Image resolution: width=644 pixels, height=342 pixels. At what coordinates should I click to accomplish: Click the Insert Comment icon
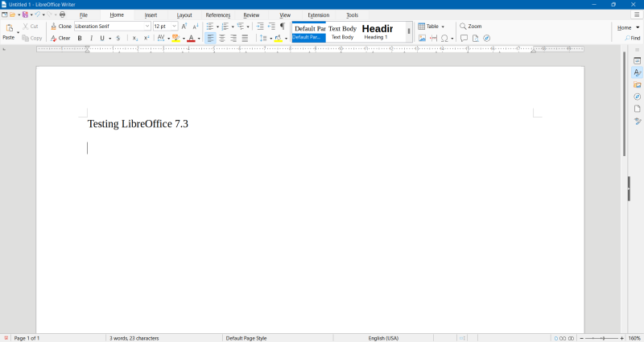click(464, 38)
